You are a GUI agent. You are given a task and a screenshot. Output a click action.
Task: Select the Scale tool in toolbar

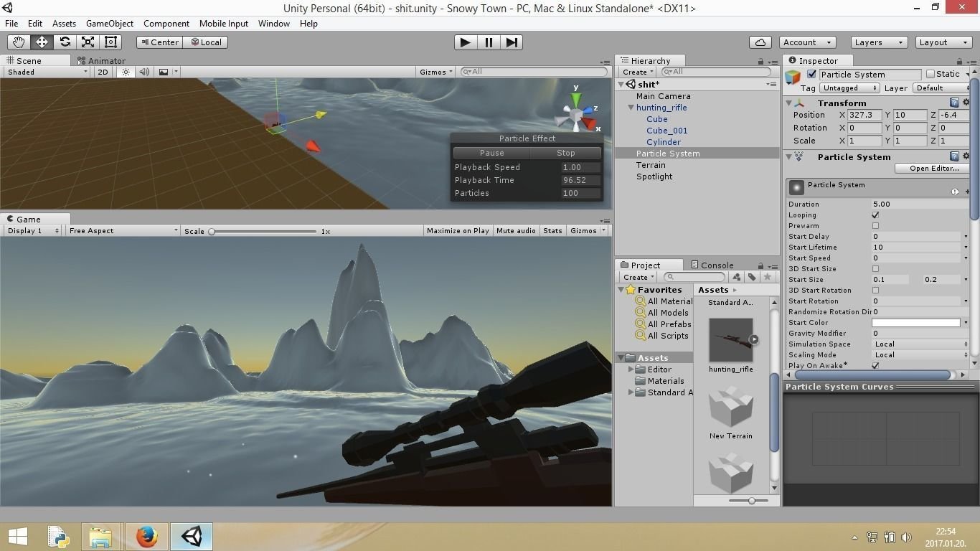tap(88, 42)
